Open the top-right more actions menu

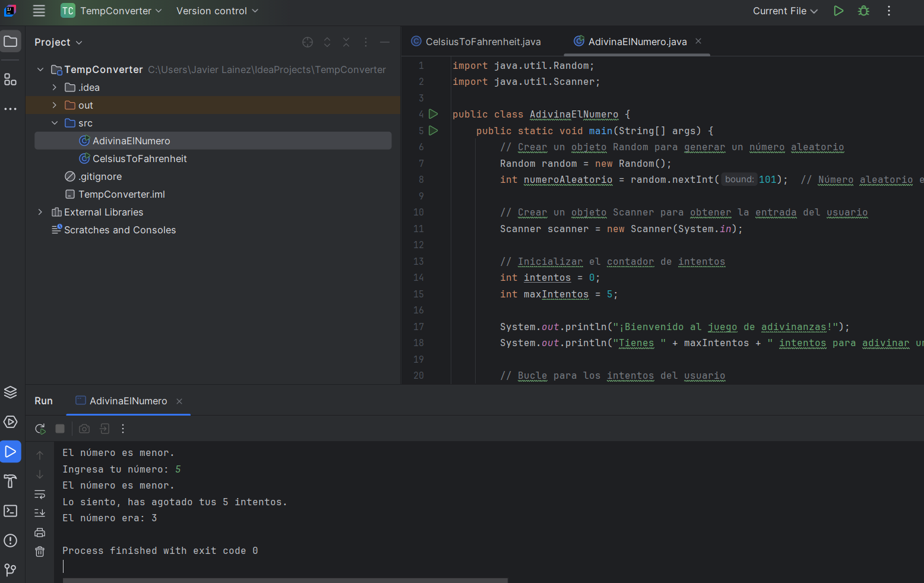(889, 11)
